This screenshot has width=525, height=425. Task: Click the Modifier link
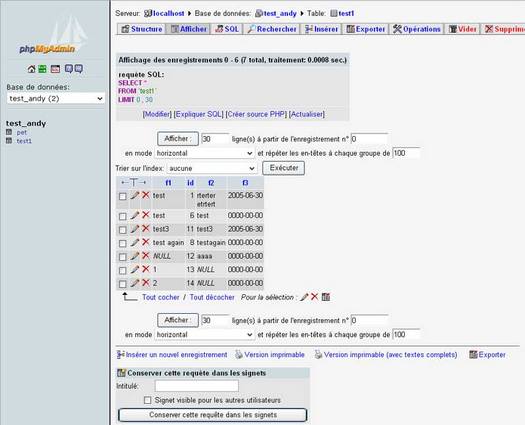click(157, 114)
